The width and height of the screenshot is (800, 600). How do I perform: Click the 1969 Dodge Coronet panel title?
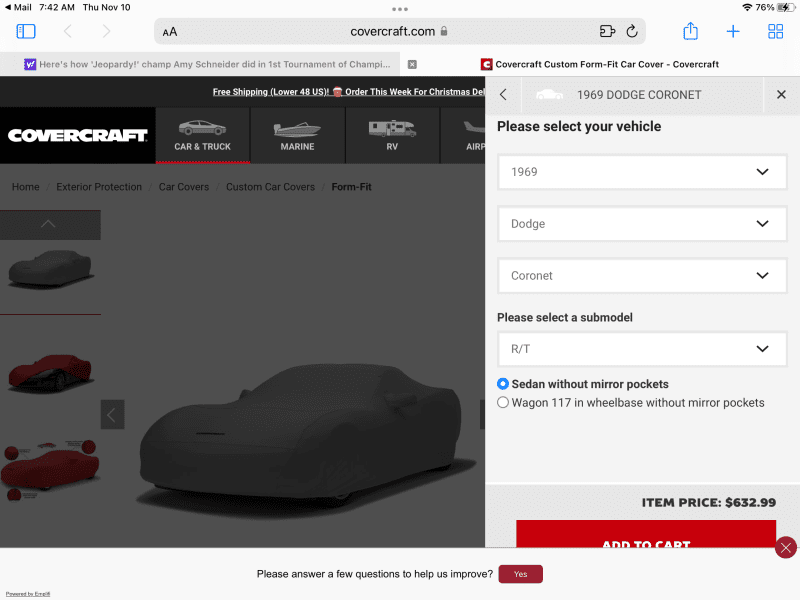point(639,95)
